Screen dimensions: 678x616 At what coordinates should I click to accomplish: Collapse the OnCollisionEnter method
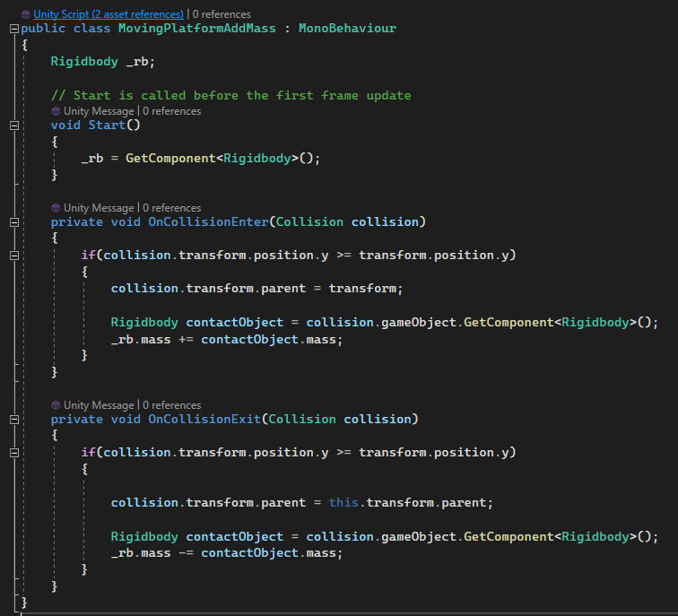(x=13, y=222)
